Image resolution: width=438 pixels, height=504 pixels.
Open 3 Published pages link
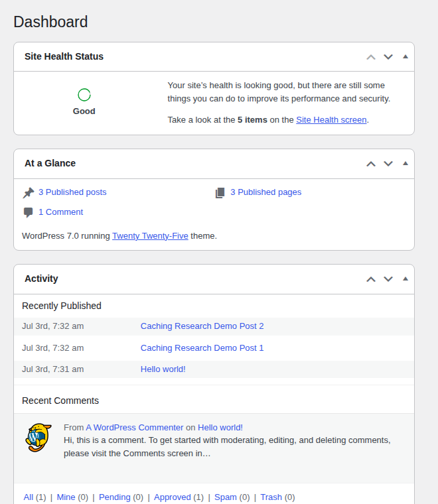click(266, 192)
